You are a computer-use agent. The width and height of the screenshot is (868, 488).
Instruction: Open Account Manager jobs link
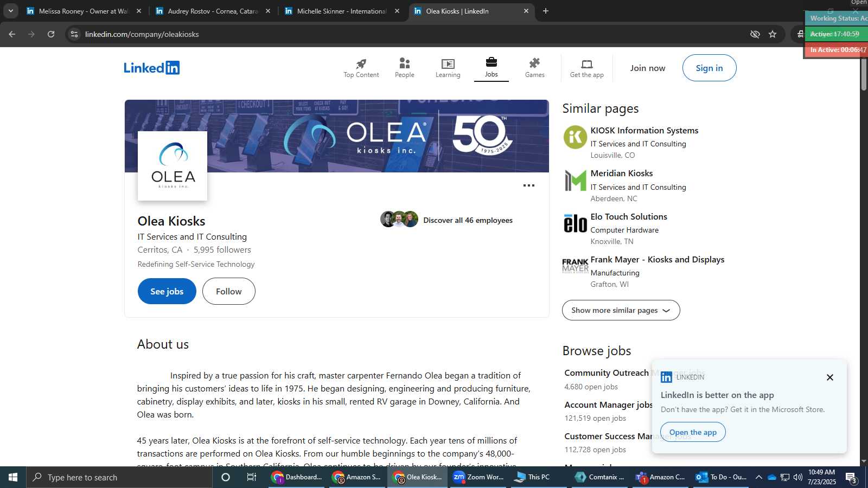[x=608, y=405]
